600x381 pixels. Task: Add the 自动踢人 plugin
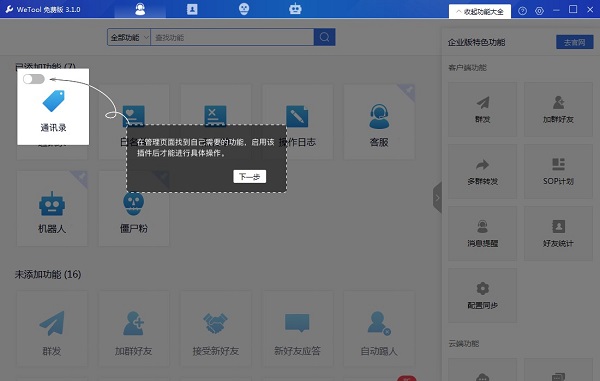point(379,329)
